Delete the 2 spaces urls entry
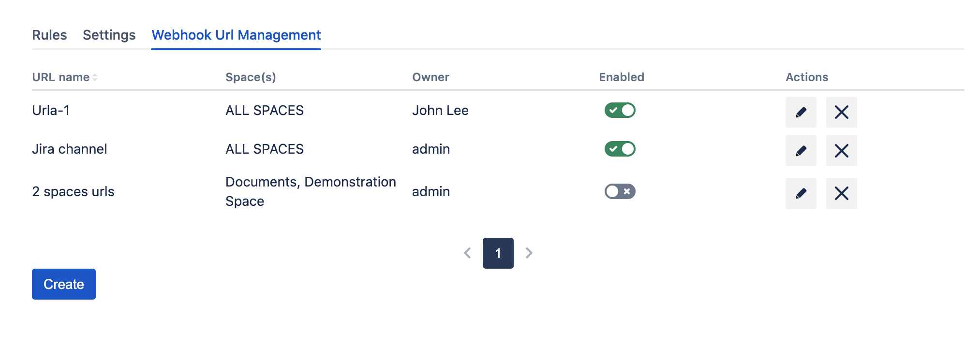This screenshot has width=980, height=345. click(841, 193)
